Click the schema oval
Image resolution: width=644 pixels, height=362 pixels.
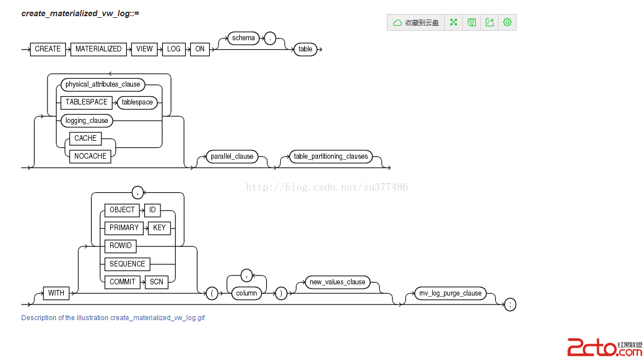pyautogui.click(x=244, y=38)
